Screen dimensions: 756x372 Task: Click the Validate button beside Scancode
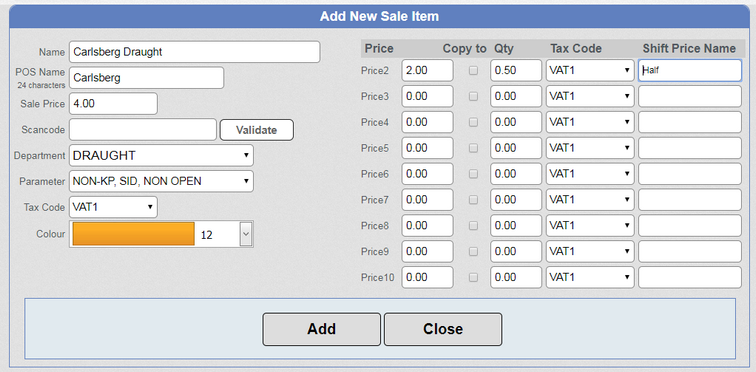tap(256, 130)
